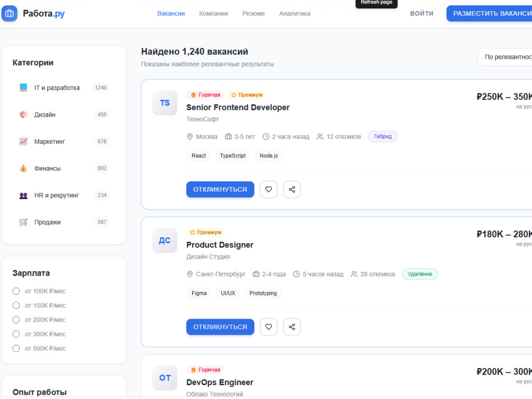532x399 pixels.
Task: Click the palette icon next to Дизайн
Action: [x=23, y=115]
